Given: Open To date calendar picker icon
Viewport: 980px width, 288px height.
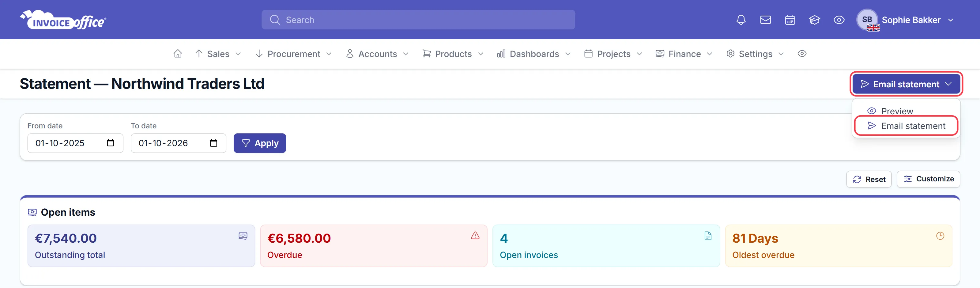Looking at the screenshot, I should coord(213,143).
